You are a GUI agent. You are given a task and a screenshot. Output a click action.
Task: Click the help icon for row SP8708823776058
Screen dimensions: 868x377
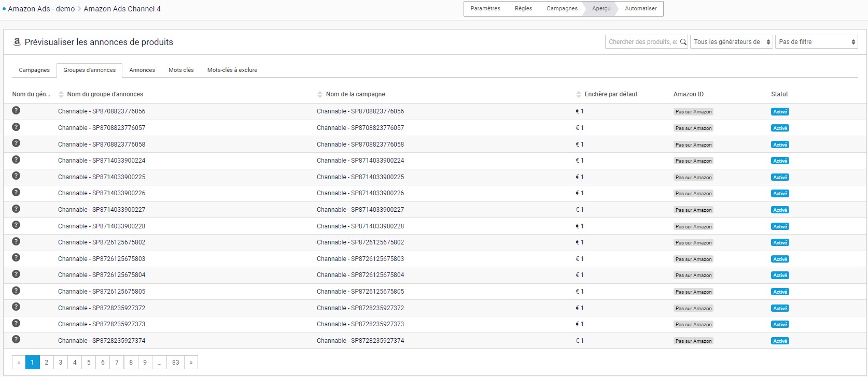click(x=16, y=143)
